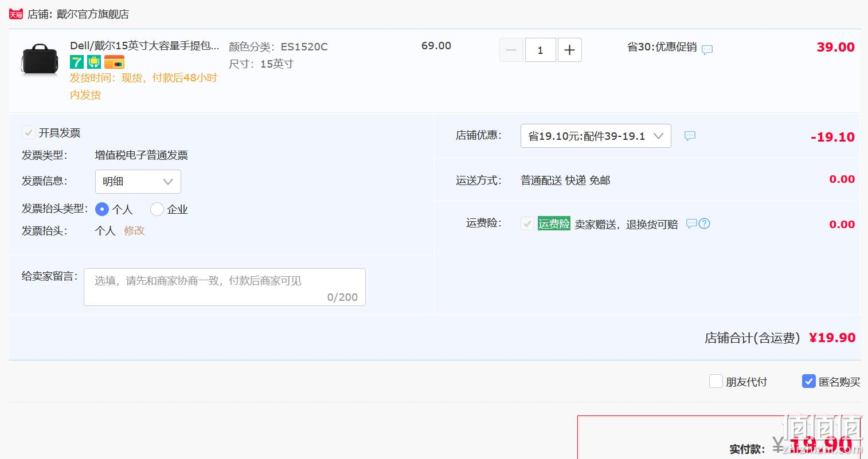This screenshot has height=459, width=868.
Task: Open the Dell/戴尔15英寸大容量手提包 product title link
Action: 144,46
